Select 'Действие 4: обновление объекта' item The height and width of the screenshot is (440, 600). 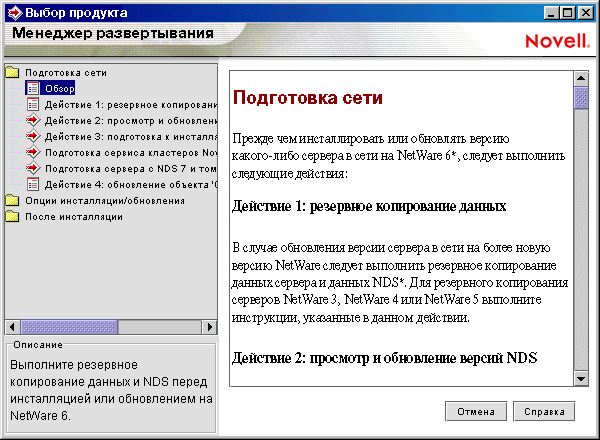click(131, 185)
